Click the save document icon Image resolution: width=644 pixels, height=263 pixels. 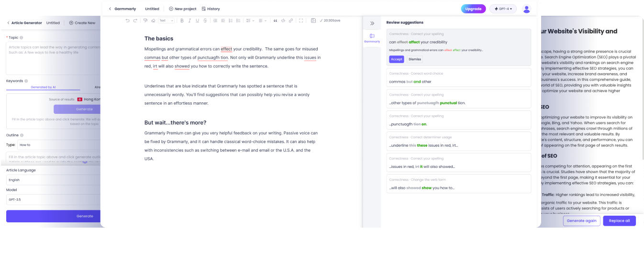pos(313,21)
